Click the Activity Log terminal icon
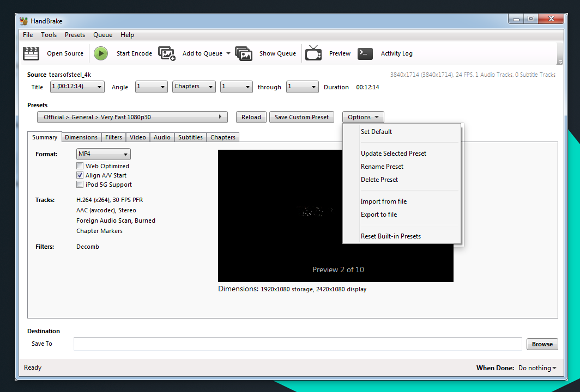Screen dimensions: 580x392 pos(365,53)
